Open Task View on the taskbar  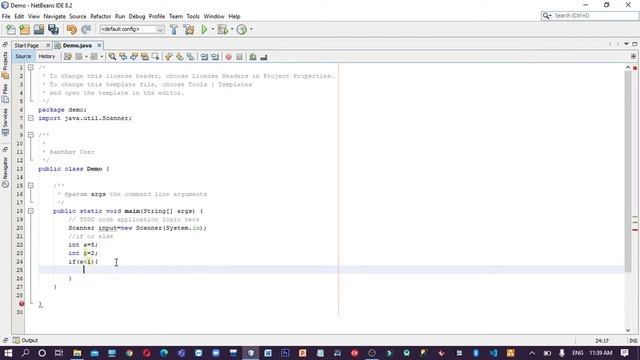point(59,353)
